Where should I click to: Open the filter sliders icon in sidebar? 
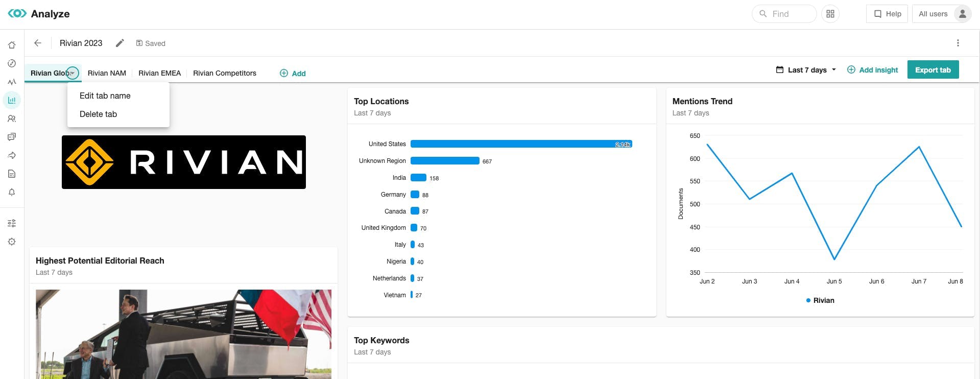point(12,223)
